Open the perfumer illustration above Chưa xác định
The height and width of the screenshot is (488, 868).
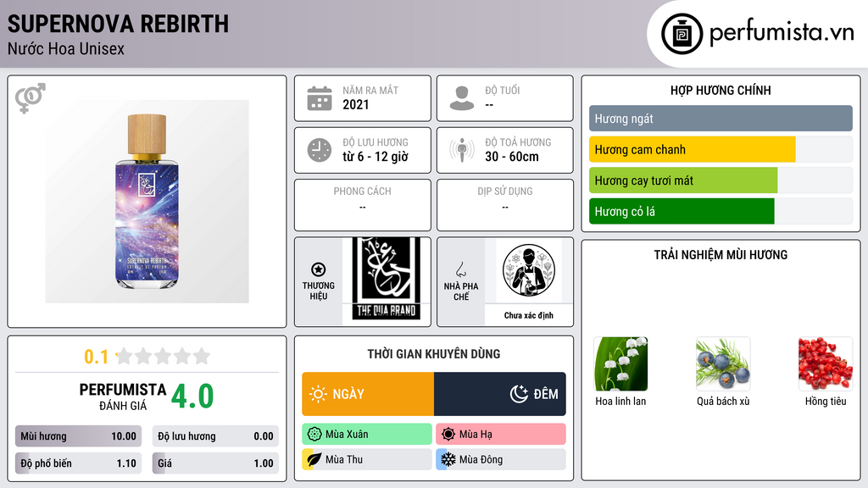[x=529, y=270]
